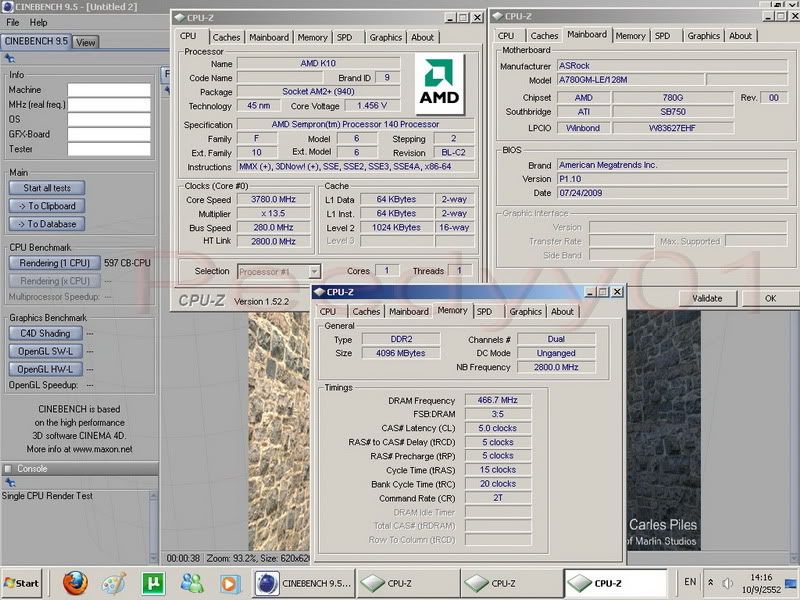Click the MHz (real freq.) input field
The height and width of the screenshot is (600, 800).
click(109, 105)
